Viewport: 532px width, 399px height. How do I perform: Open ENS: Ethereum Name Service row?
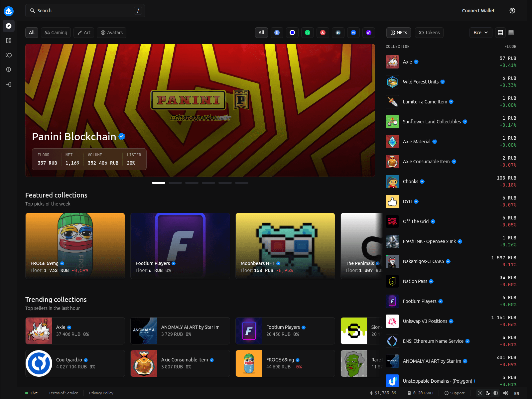click(451, 341)
